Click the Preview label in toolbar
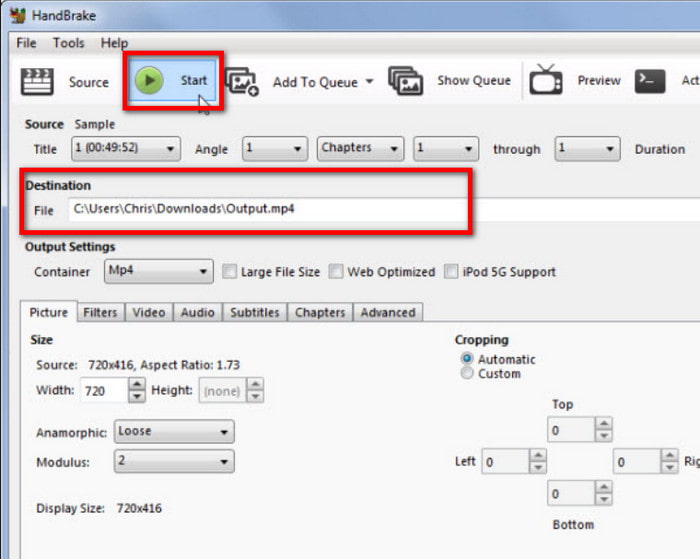700x559 pixels. pos(599,80)
